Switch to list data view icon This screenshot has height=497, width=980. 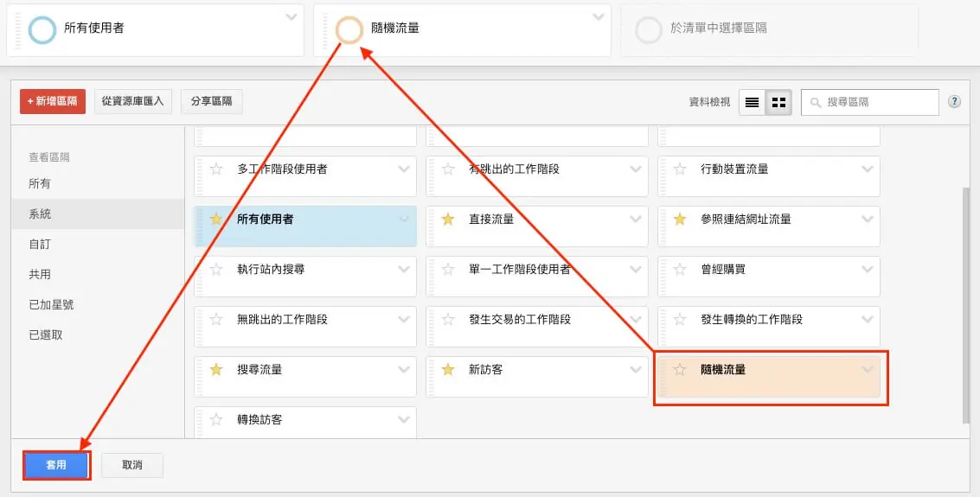click(x=752, y=102)
